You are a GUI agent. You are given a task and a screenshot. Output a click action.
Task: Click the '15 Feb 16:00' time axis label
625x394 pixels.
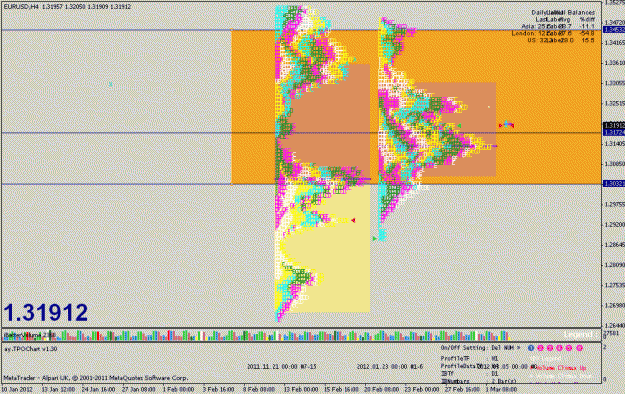click(340, 389)
